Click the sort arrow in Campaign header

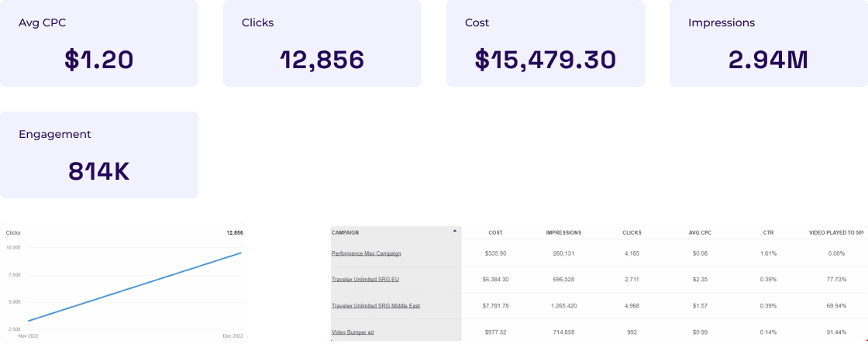(454, 230)
